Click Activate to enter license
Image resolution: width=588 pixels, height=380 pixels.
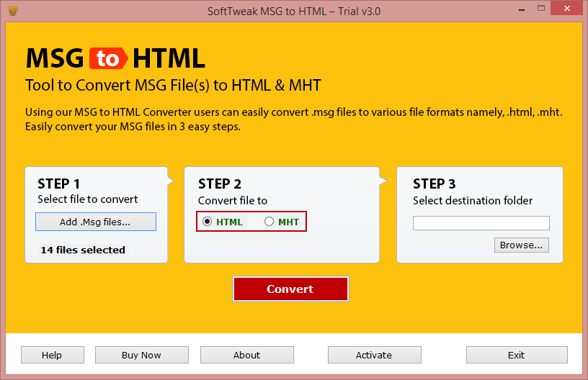pyautogui.click(x=374, y=355)
